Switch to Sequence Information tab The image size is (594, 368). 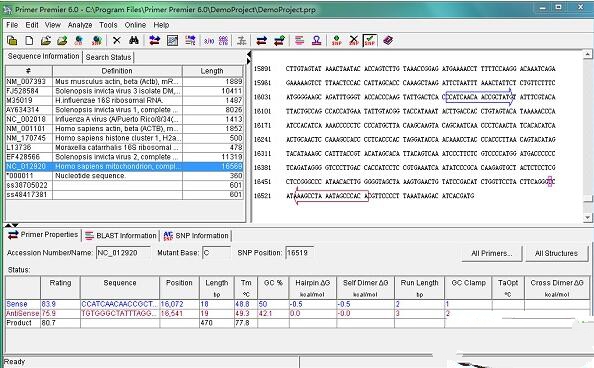(43, 56)
